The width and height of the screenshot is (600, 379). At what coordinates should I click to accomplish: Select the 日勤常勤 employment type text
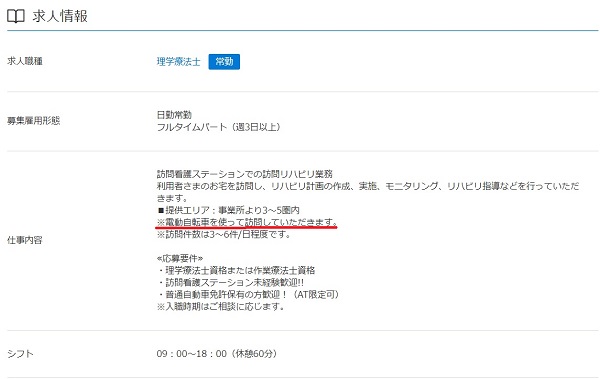click(x=174, y=115)
